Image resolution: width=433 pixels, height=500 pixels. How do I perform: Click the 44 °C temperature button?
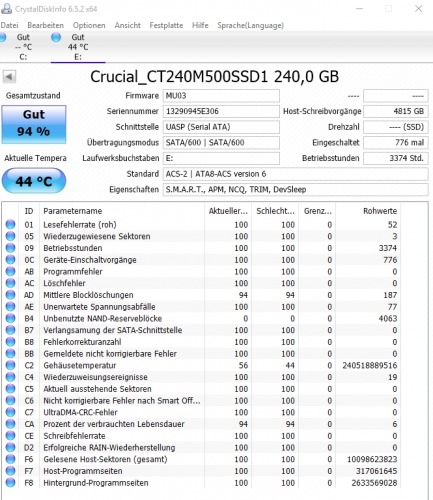[34, 181]
